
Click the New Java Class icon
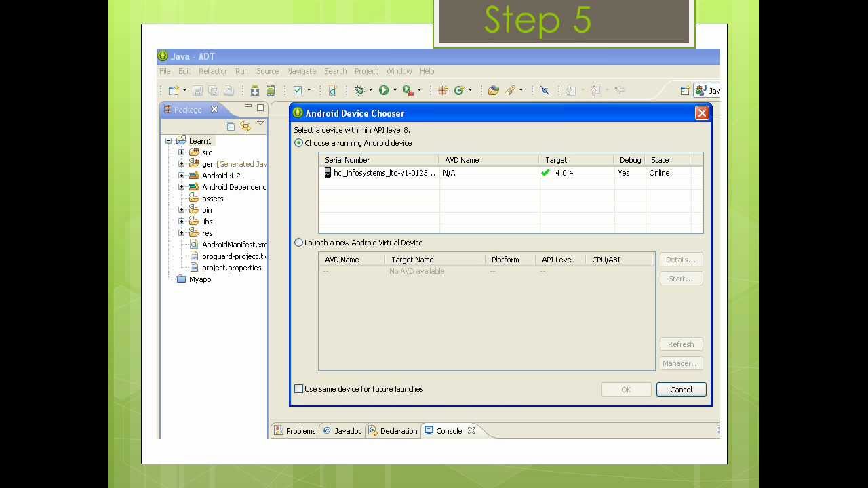459,90
